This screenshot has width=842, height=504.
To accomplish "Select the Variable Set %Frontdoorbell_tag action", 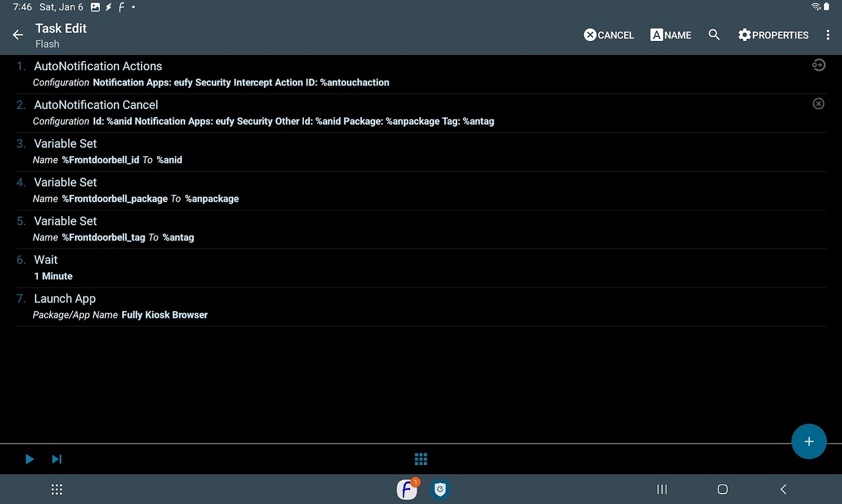I will coord(244,228).
